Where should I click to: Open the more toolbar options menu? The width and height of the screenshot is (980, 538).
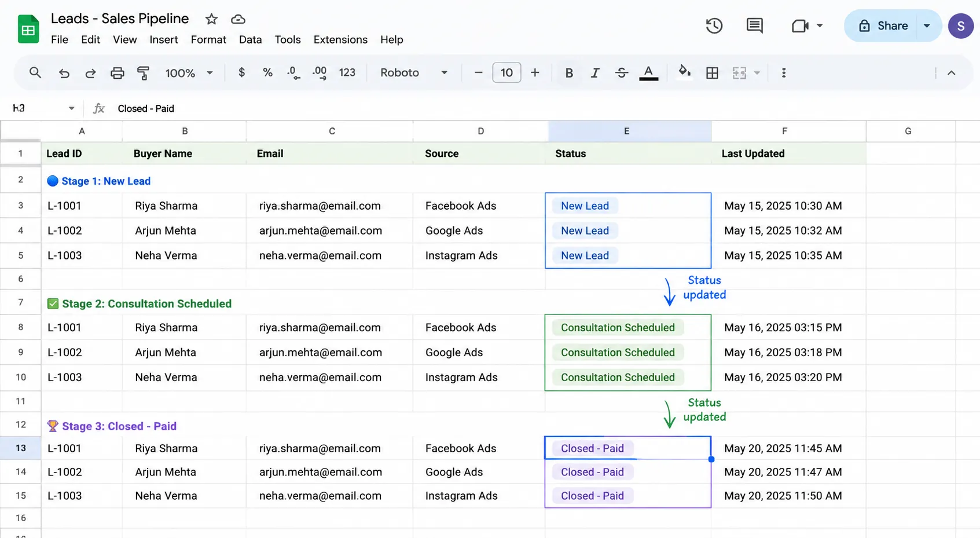point(784,73)
